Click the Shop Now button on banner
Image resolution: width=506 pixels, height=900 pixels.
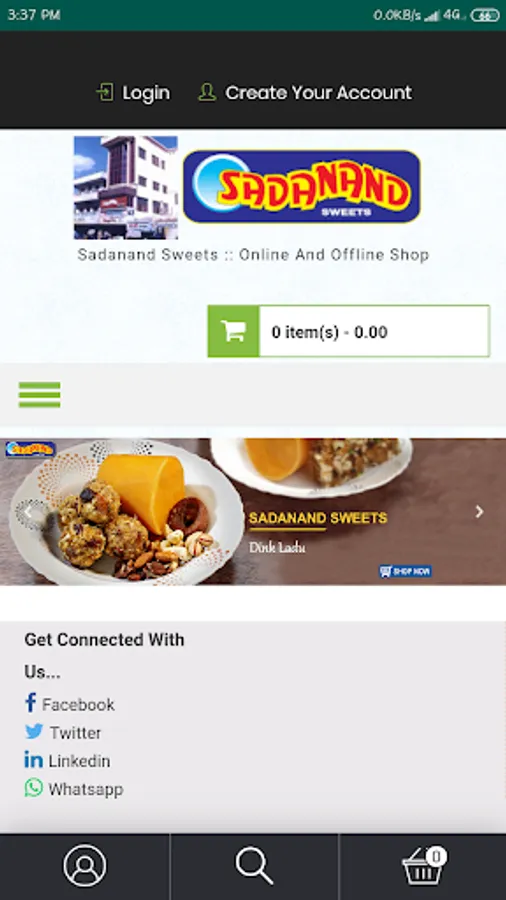pyautogui.click(x=405, y=571)
